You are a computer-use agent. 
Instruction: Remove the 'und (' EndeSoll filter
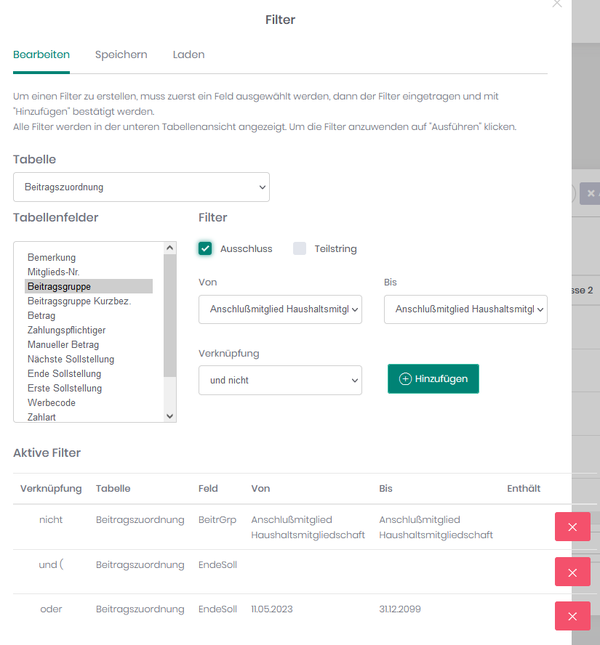572,572
